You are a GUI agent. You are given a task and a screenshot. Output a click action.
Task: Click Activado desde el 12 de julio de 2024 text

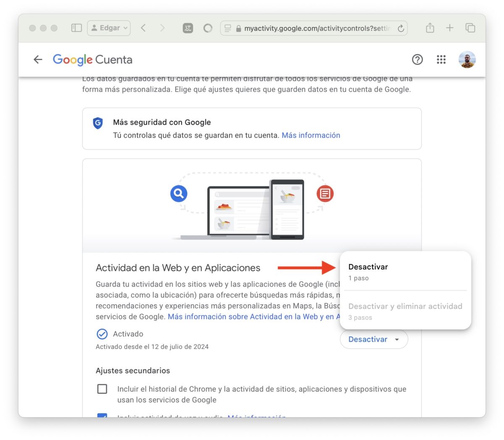point(152,347)
